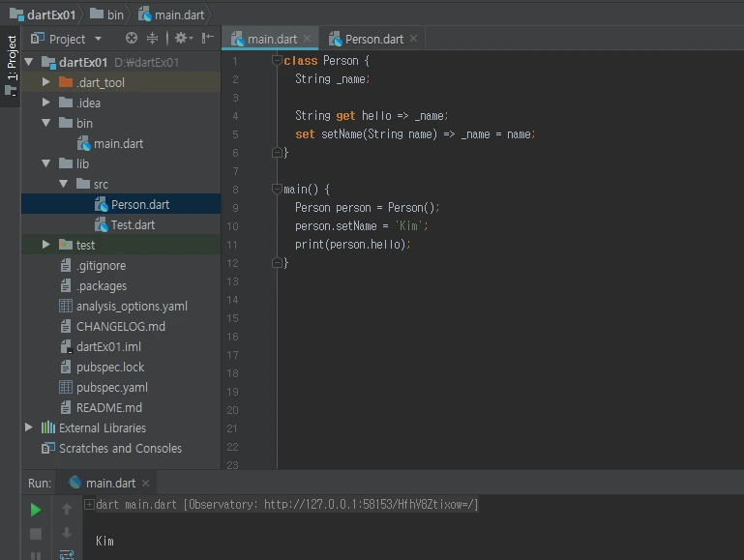Close the main.dart editor tab
Image resolution: width=744 pixels, height=560 pixels.
tap(308, 39)
